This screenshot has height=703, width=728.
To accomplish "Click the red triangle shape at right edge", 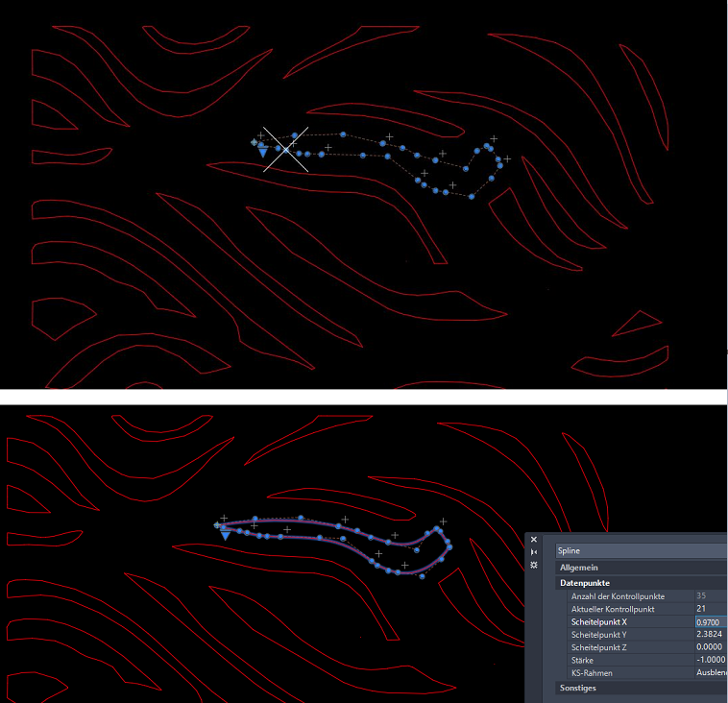I will click(x=637, y=323).
